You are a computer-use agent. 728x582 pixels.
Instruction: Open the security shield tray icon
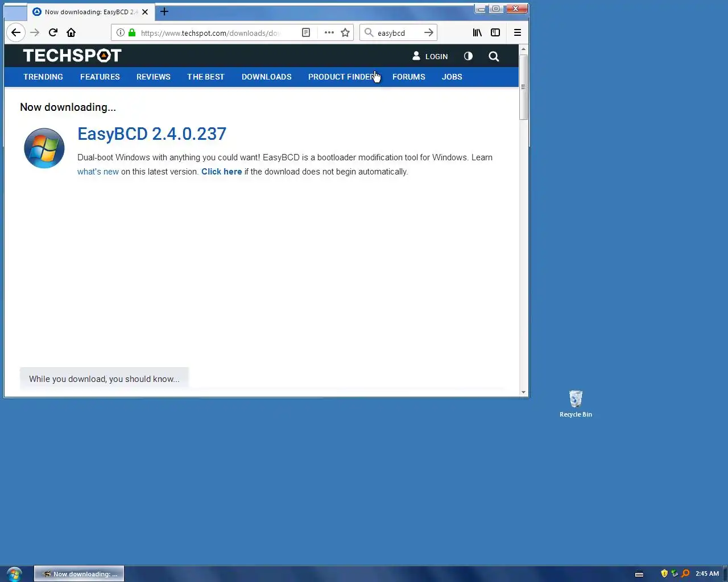click(x=664, y=573)
